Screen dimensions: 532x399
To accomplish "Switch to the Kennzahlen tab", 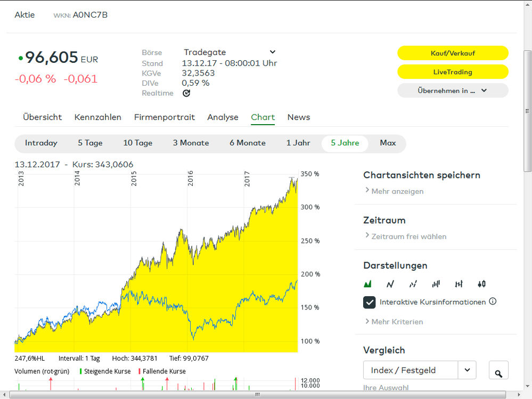I will tap(98, 117).
